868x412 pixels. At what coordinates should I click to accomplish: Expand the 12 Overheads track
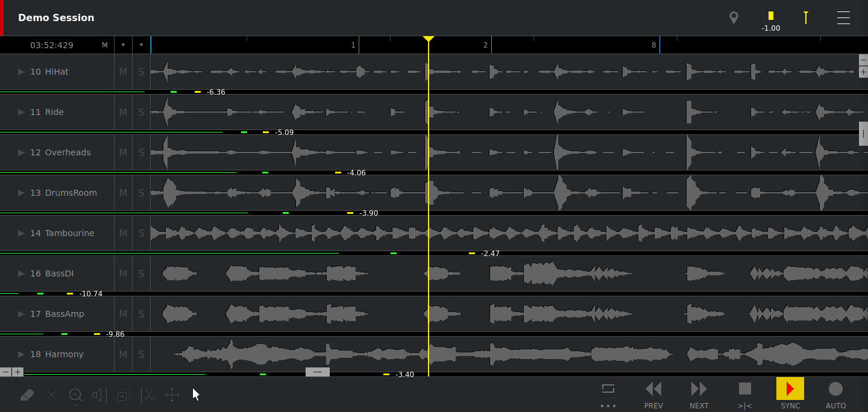coord(22,152)
